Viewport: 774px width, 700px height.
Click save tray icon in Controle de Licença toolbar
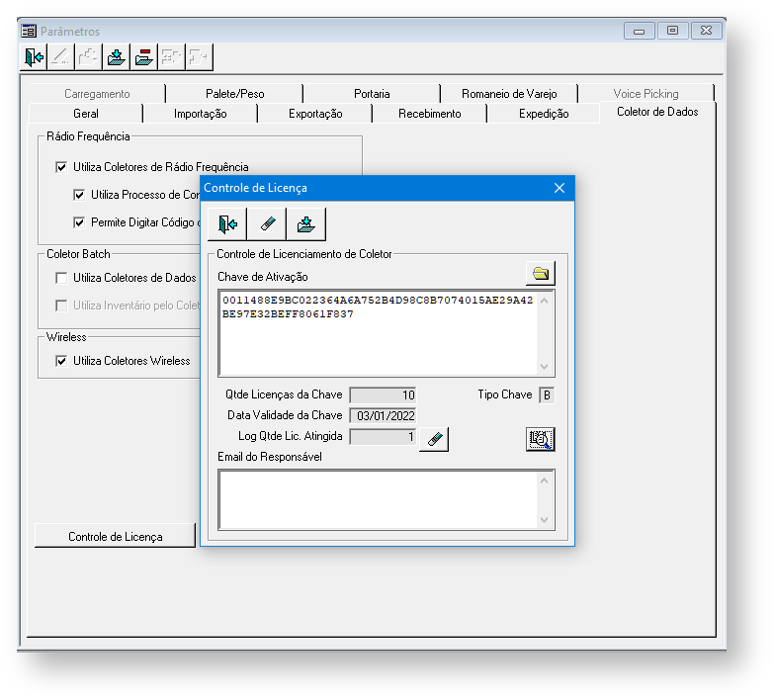[306, 224]
